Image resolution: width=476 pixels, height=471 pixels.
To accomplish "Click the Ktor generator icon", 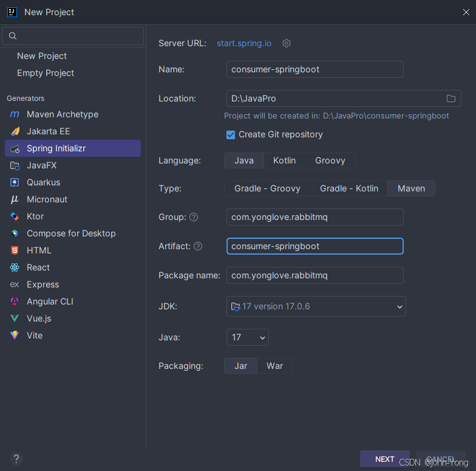I will (x=15, y=216).
